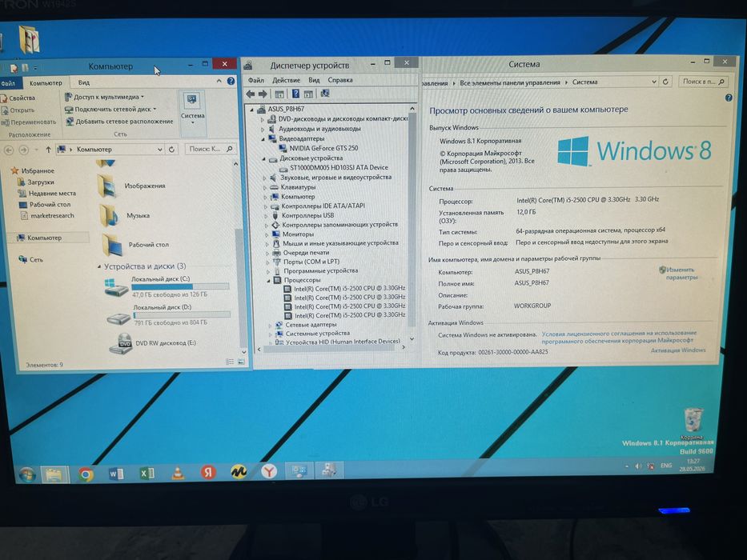Open Yandex Browser 'Y' taskbar icon

tap(269, 471)
